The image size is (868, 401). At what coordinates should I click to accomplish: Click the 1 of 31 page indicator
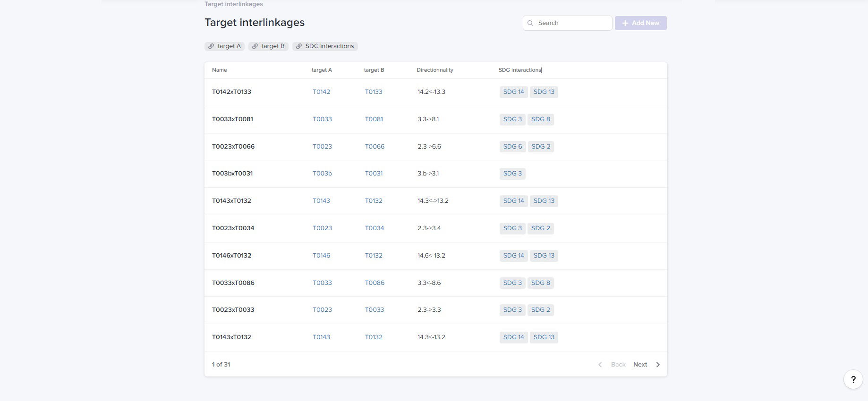point(221,365)
